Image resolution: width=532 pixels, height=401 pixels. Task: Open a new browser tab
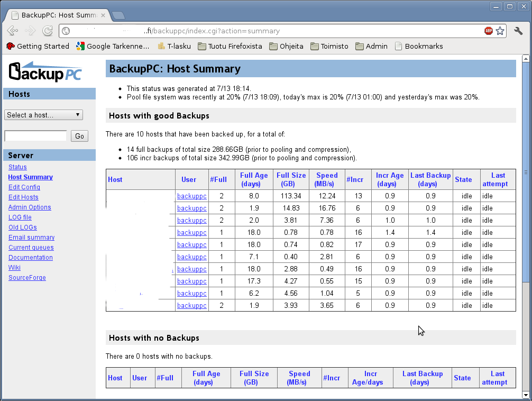point(118,15)
